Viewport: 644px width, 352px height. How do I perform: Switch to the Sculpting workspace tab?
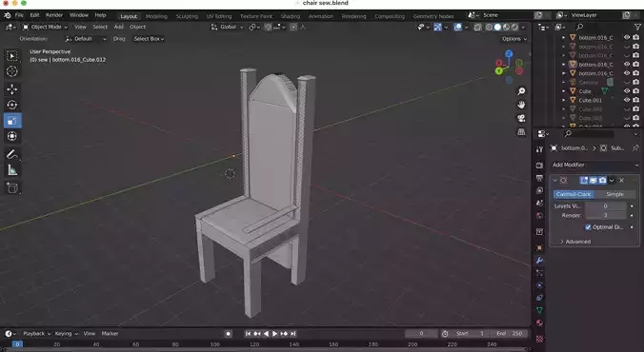click(187, 16)
